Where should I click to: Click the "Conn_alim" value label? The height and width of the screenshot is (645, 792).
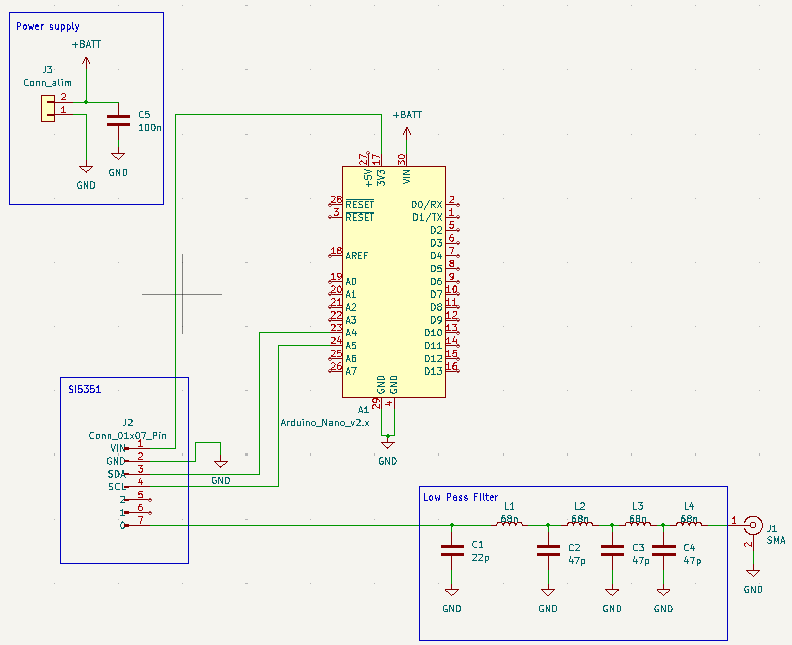(x=47, y=83)
